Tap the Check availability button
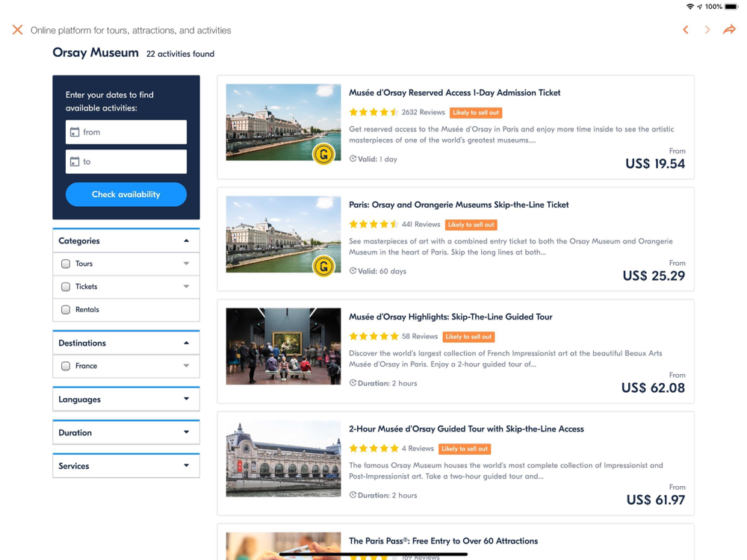 pyautogui.click(x=126, y=194)
